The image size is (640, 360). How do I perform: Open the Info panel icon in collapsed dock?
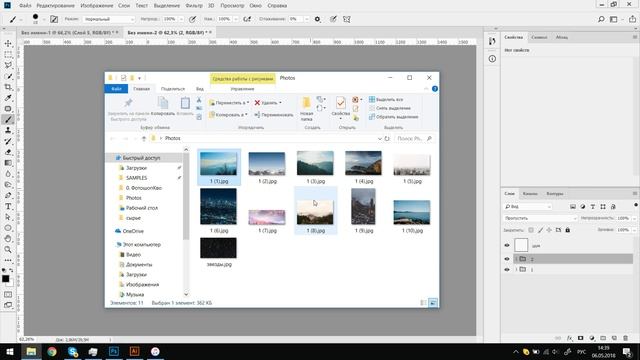(492, 59)
